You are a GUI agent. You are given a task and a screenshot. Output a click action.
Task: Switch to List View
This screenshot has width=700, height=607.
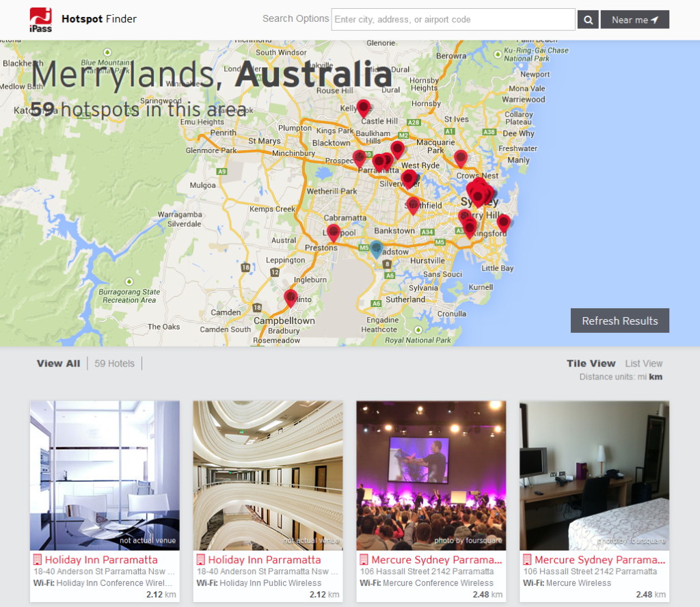pyautogui.click(x=643, y=363)
